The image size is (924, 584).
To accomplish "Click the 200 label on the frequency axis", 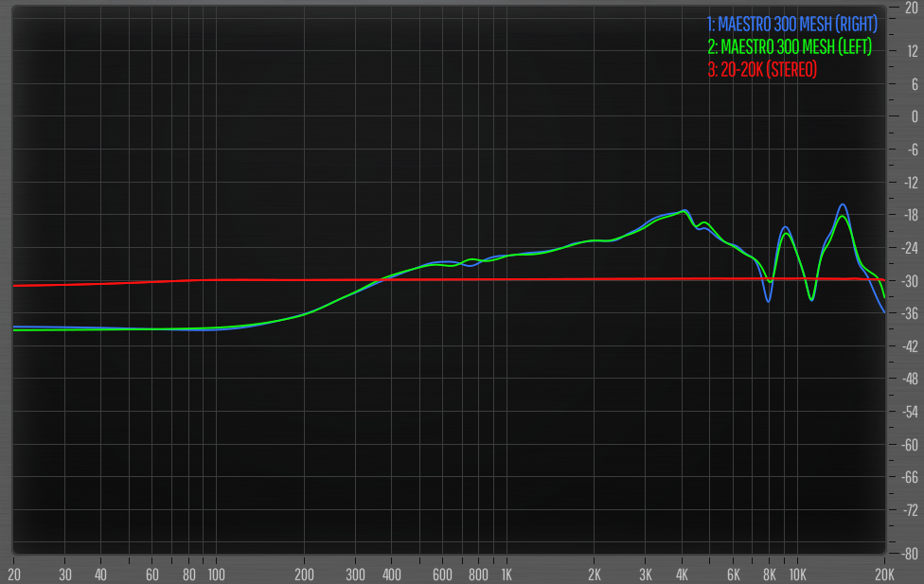I will (304, 575).
